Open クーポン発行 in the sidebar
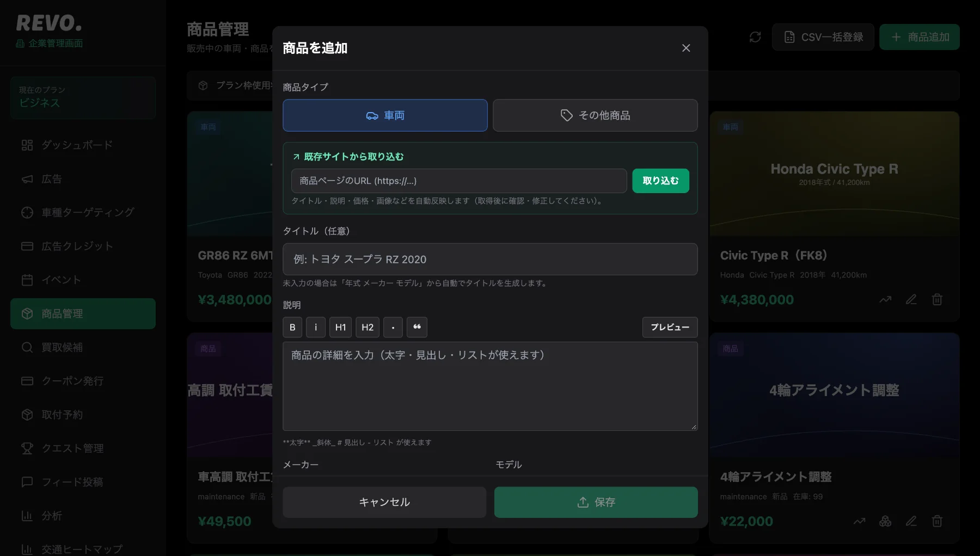 pyautogui.click(x=83, y=381)
